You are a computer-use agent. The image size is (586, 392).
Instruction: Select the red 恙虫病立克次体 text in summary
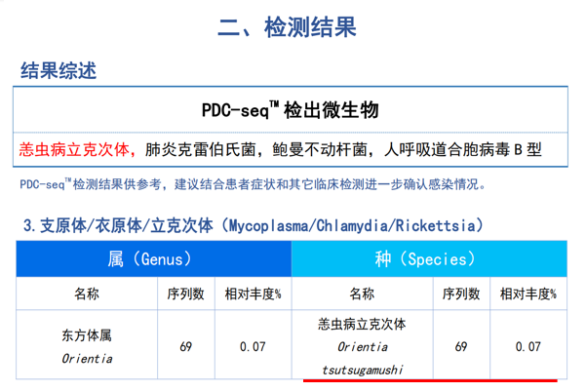(80, 150)
